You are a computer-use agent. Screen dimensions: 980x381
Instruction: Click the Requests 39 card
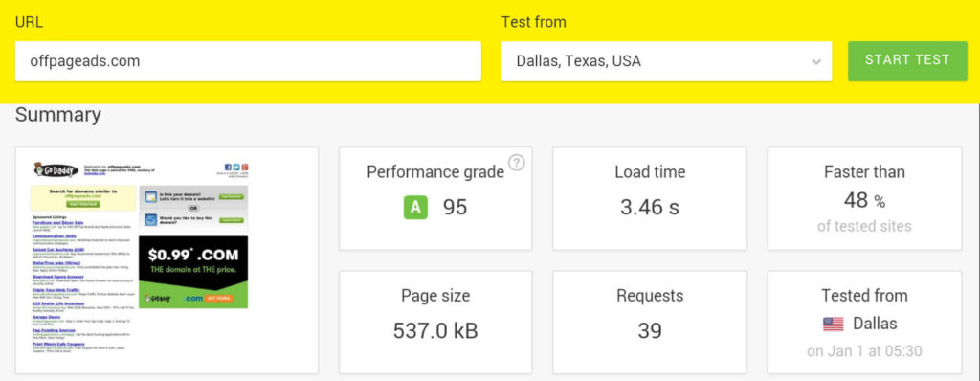click(x=650, y=323)
